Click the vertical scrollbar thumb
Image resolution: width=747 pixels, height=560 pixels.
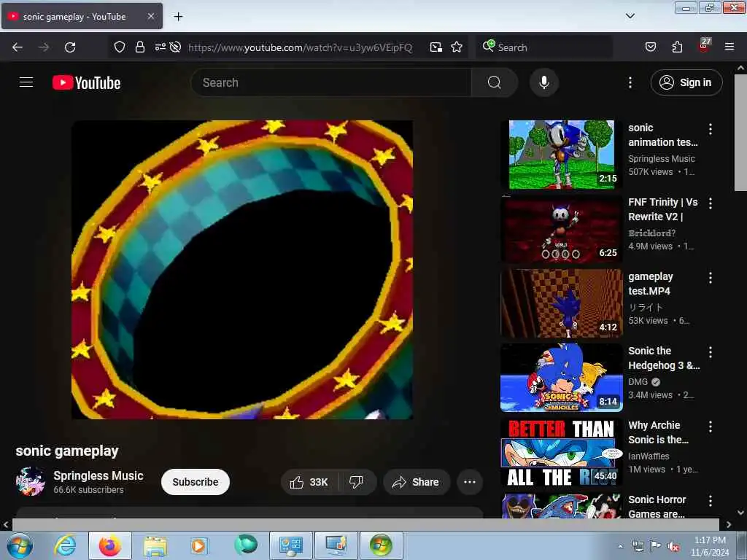click(x=740, y=133)
